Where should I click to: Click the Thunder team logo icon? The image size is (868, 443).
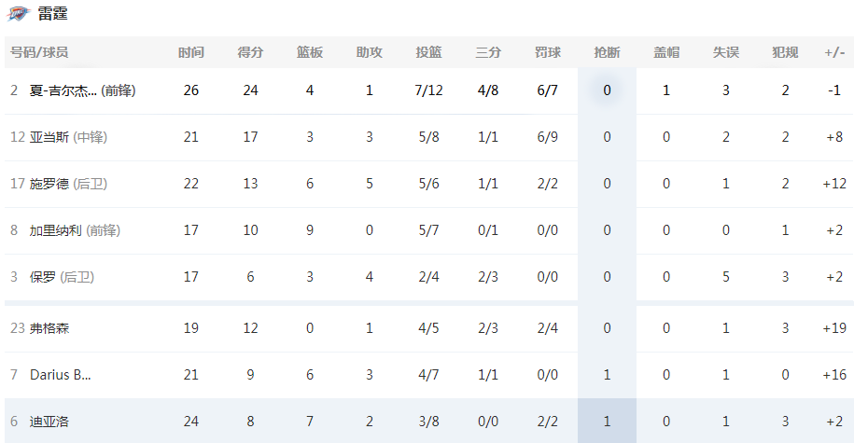pyautogui.click(x=19, y=13)
